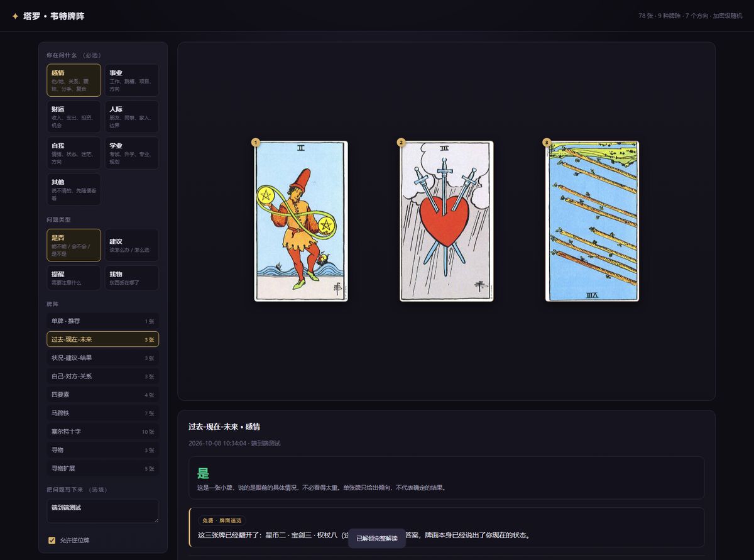Select the 单牌 · 推荐 spread
Screen dimensions: 754x560
coord(102,321)
